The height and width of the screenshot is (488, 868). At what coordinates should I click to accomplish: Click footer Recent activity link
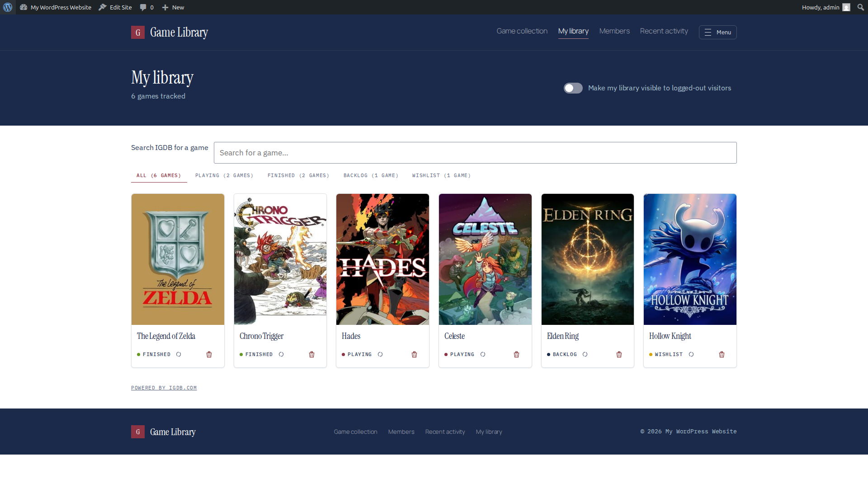point(445,432)
